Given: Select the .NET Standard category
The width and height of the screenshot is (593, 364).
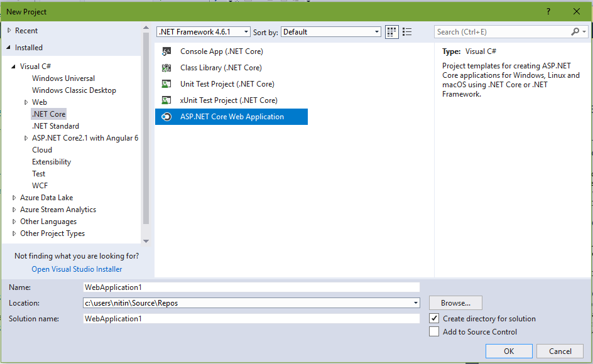Looking at the screenshot, I should click(x=55, y=126).
